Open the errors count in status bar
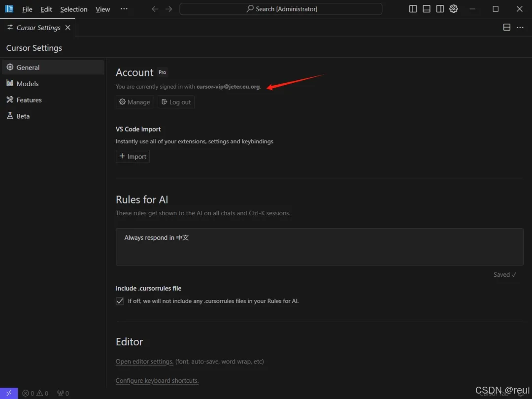 pyautogui.click(x=28, y=393)
